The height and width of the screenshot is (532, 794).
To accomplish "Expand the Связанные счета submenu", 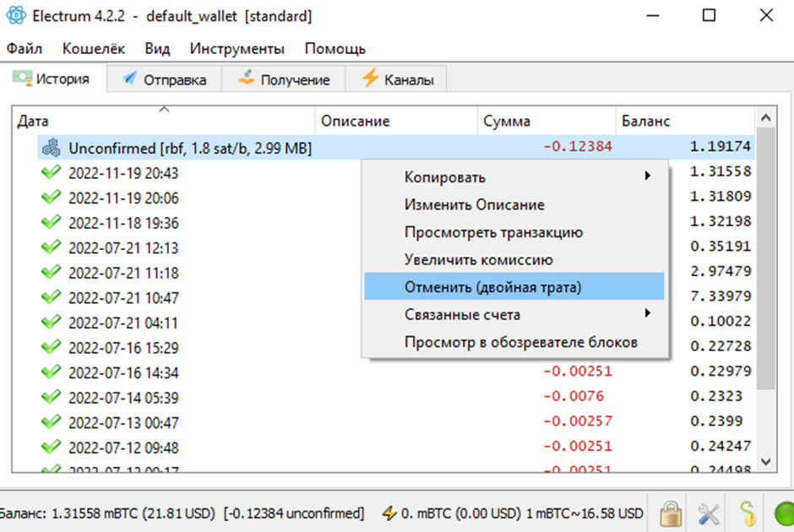I will coord(514,314).
